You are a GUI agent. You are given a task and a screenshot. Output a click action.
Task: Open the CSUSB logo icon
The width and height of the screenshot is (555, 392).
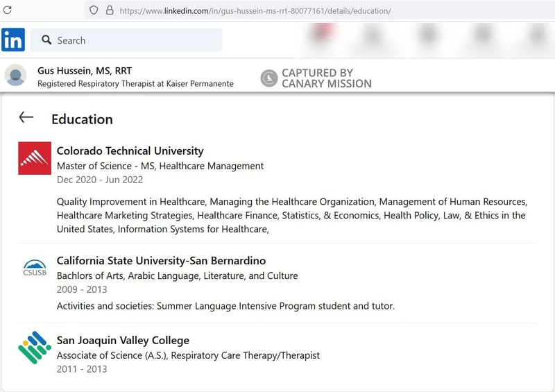[x=35, y=268]
